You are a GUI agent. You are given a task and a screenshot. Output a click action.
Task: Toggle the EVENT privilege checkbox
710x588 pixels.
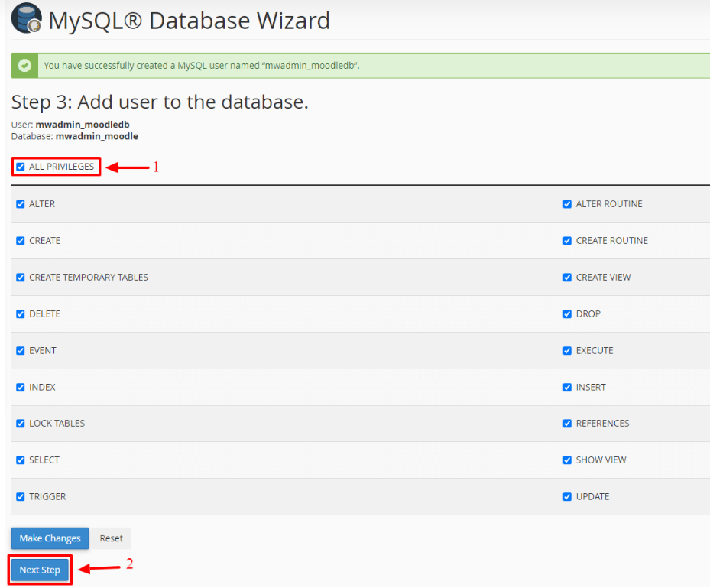[x=21, y=351]
